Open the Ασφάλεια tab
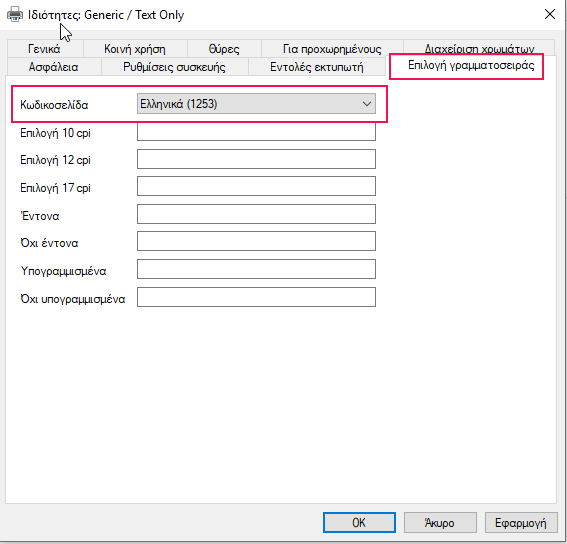Image resolution: width=567 pixels, height=544 pixels. pyautogui.click(x=54, y=67)
